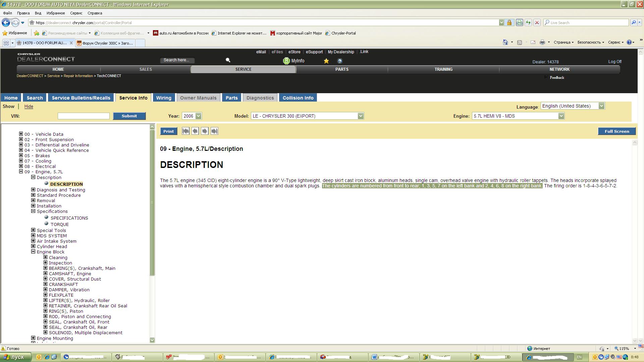Select the TORQUE tree item
This screenshot has width=644, height=362.
[59, 224]
